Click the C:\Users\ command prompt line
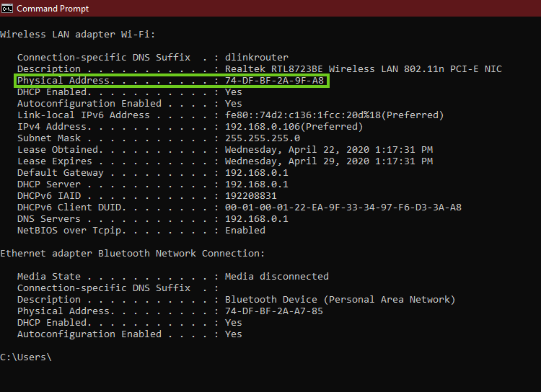Image resolution: width=541 pixels, height=392 pixels. [26, 357]
